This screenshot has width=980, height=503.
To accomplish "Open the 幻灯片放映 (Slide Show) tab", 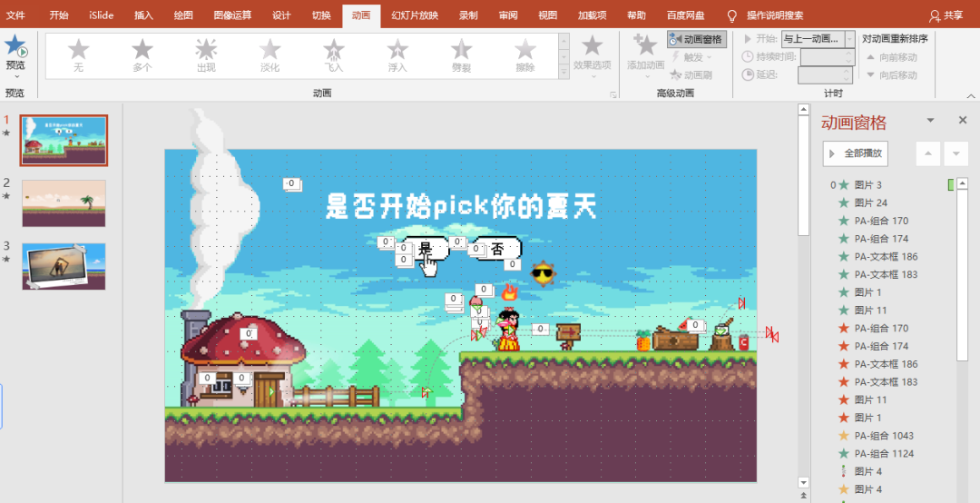I will coord(415,15).
